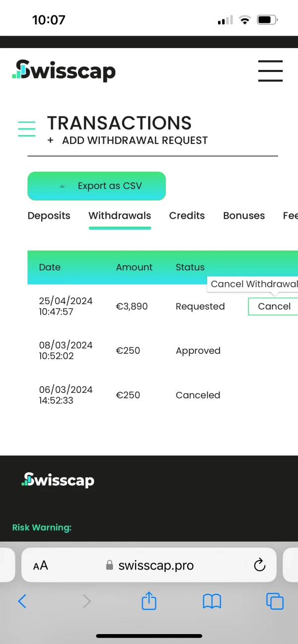Tap the Swisscap logo in header
The image size is (298, 644).
64,71
